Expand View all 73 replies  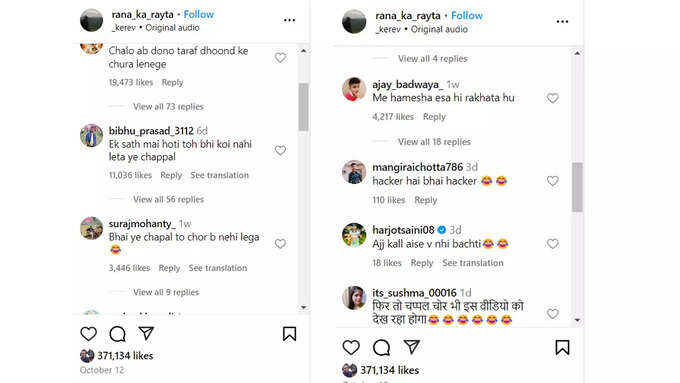(168, 106)
